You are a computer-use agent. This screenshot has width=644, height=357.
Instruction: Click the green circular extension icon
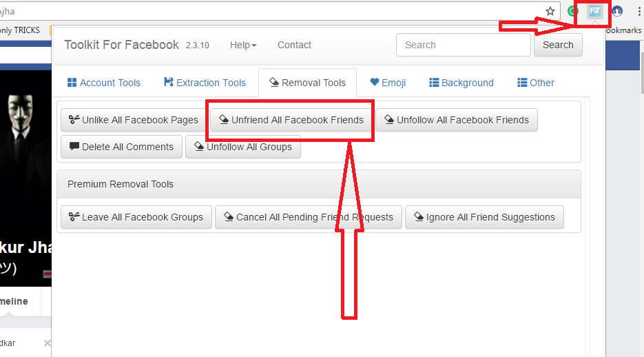pyautogui.click(x=572, y=12)
